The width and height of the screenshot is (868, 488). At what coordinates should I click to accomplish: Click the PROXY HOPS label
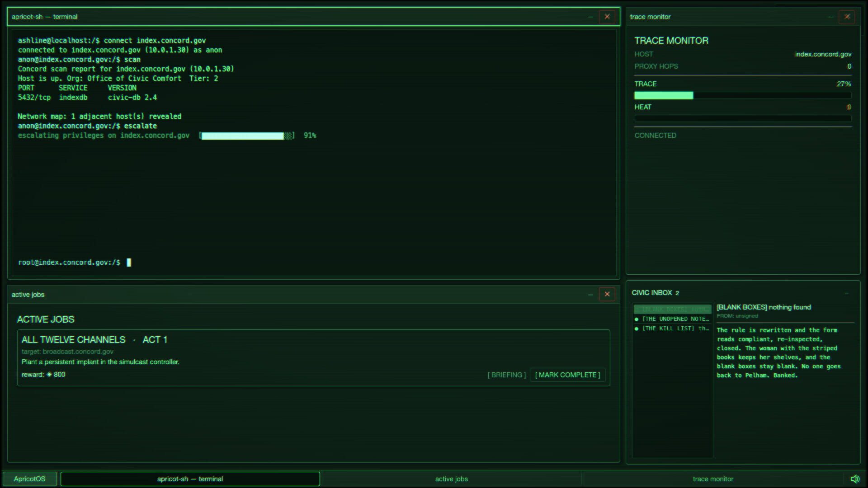point(656,66)
